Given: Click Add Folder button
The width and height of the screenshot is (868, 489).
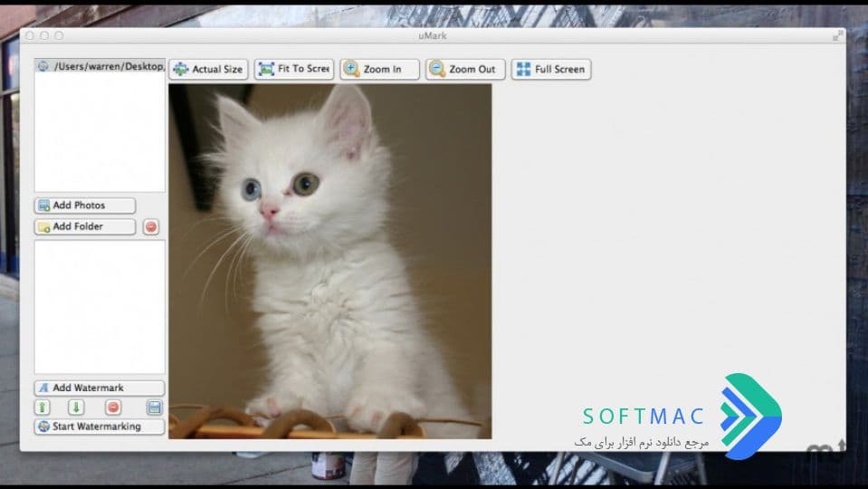Looking at the screenshot, I should [85, 226].
